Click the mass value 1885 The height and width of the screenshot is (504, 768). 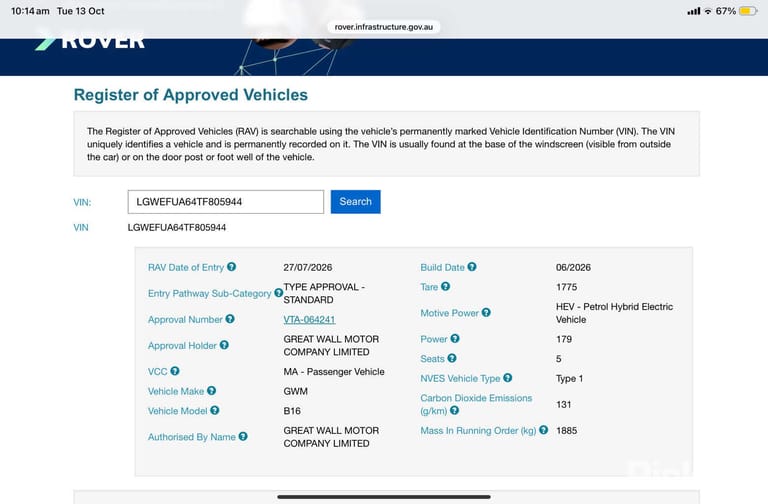567,431
